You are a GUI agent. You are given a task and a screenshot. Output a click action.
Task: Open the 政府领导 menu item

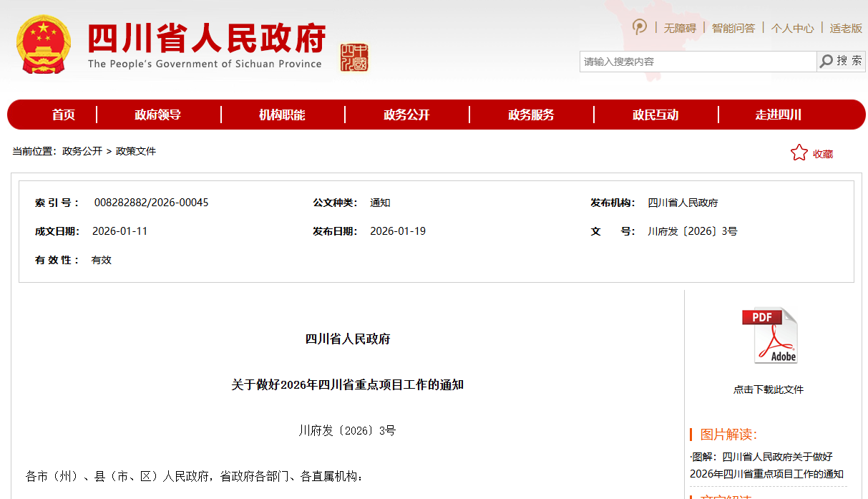(157, 115)
